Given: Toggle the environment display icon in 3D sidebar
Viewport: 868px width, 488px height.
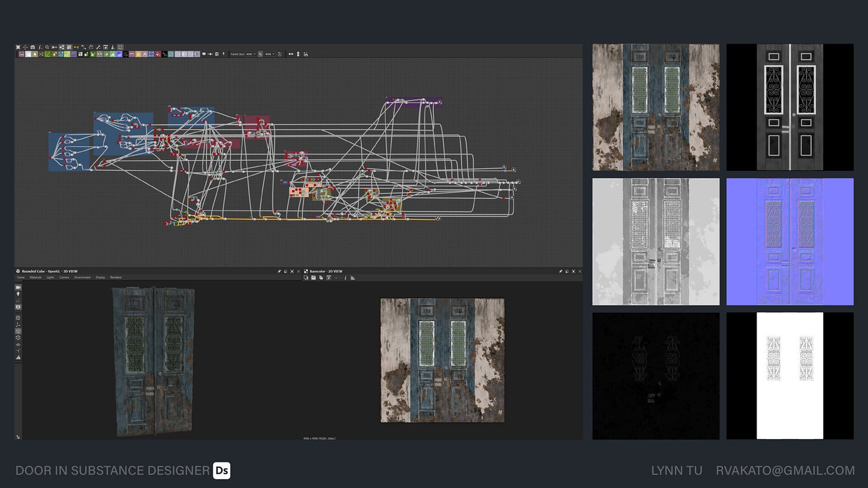Looking at the screenshot, I should [x=18, y=307].
